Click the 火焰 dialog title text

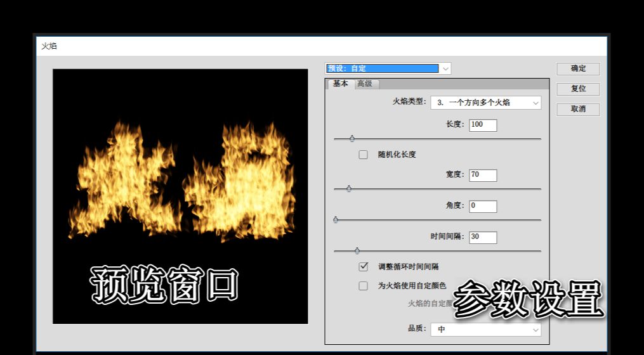click(x=49, y=46)
